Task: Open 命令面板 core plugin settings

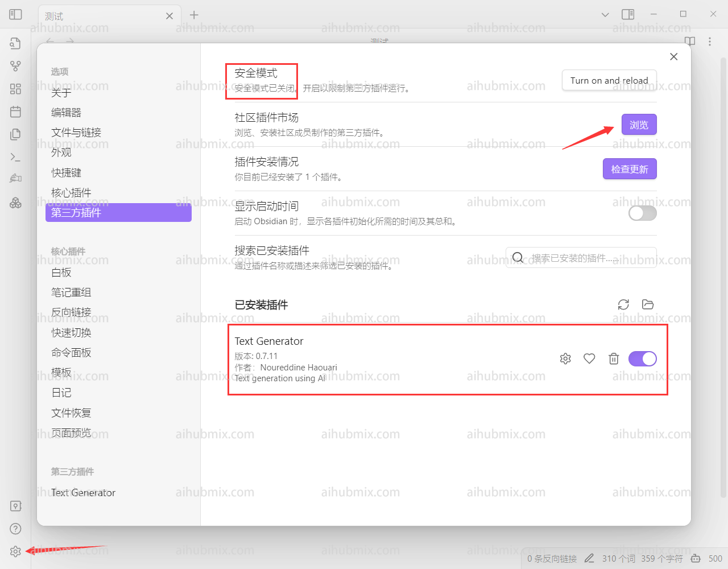Action: (x=118, y=352)
